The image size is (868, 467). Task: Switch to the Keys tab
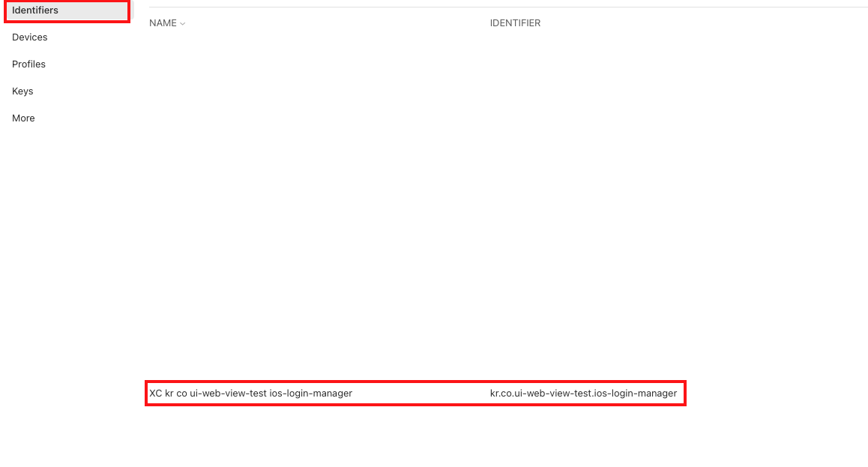pyautogui.click(x=22, y=91)
